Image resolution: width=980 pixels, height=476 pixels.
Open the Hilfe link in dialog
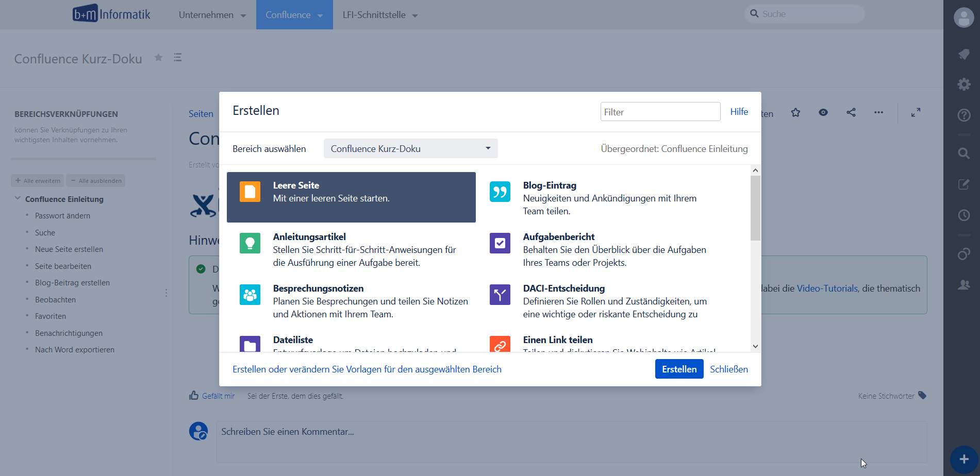coord(739,111)
